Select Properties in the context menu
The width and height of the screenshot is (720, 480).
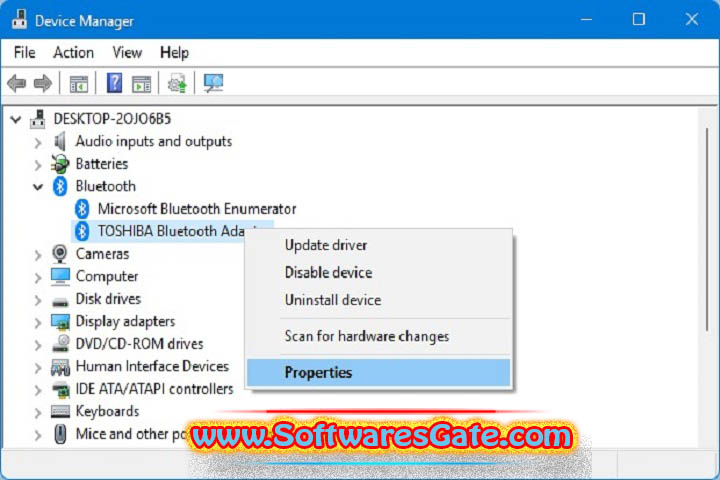(x=379, y=373)
